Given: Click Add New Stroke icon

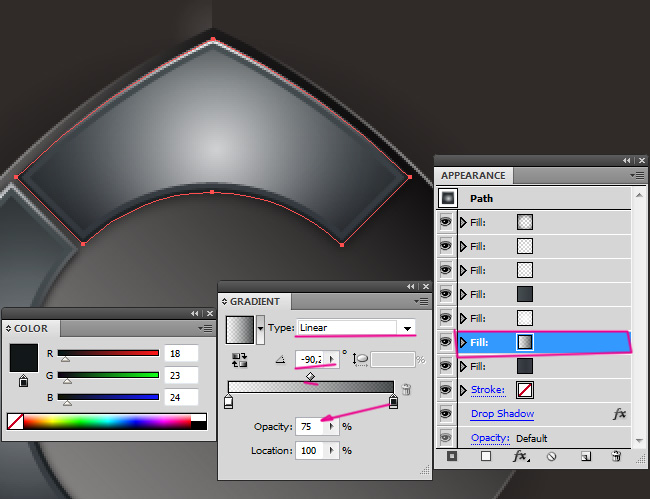Looking at the screenshot, I should [453, 456].
